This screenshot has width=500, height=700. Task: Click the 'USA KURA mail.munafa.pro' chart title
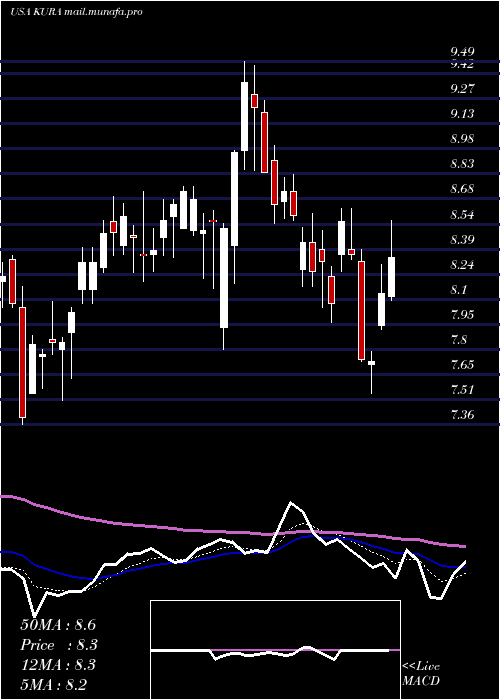[76, 12]
